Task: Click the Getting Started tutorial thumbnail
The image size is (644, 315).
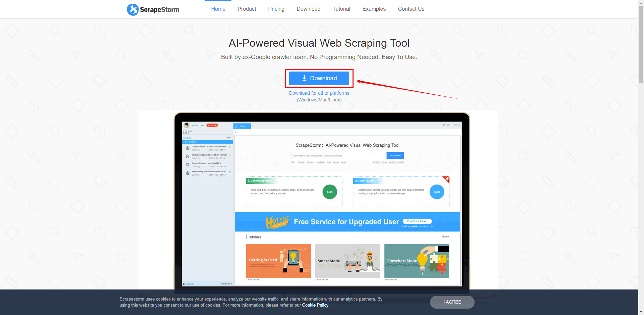Action: 278,261
